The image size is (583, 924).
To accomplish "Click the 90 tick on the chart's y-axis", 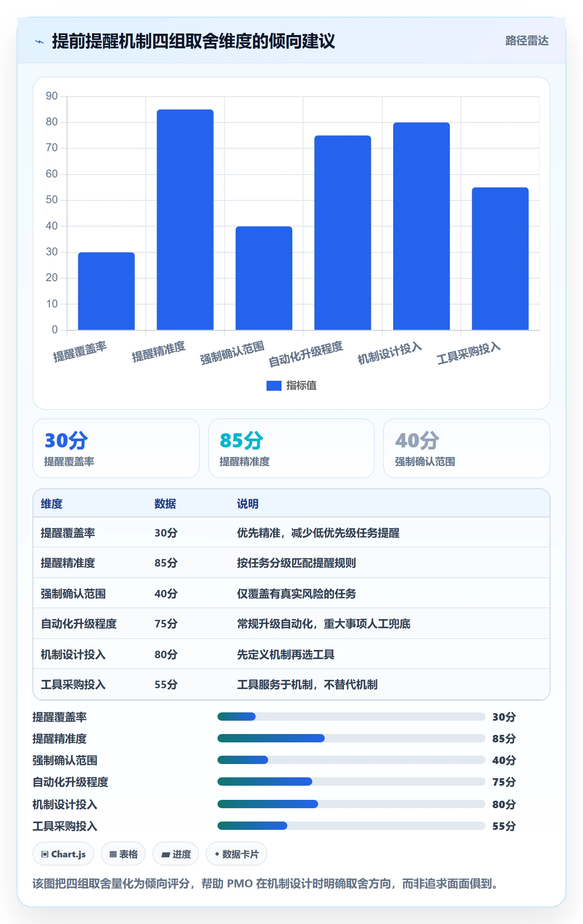I will [52, 96].
